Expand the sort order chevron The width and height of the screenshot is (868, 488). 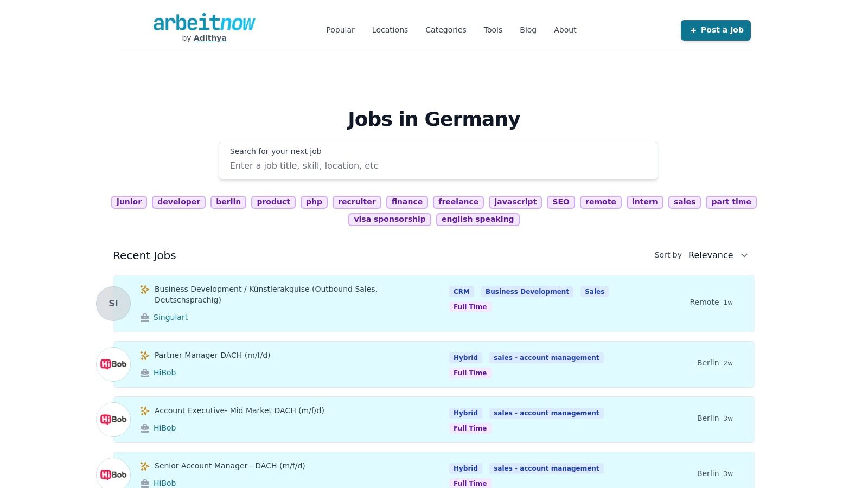(x=744, y=255)
